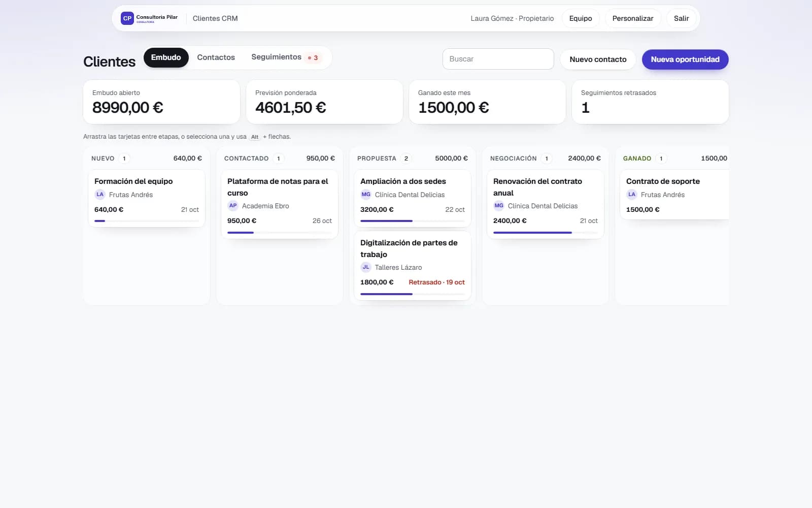Click the Clientes CRM header label

[215, 18]
